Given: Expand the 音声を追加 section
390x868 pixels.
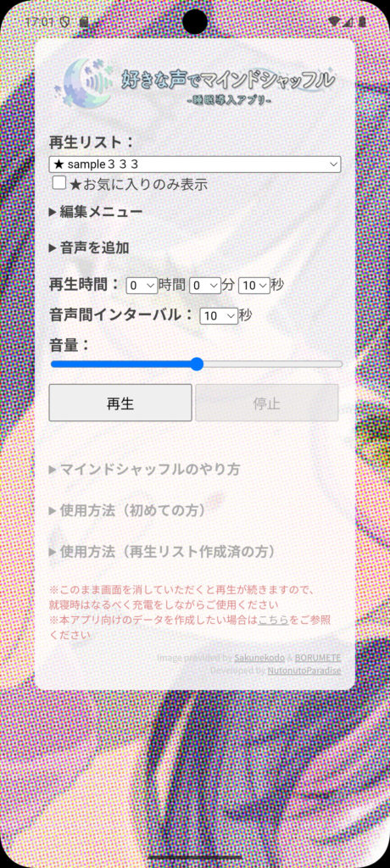Looking at the screenshot, I should [89, 248].
